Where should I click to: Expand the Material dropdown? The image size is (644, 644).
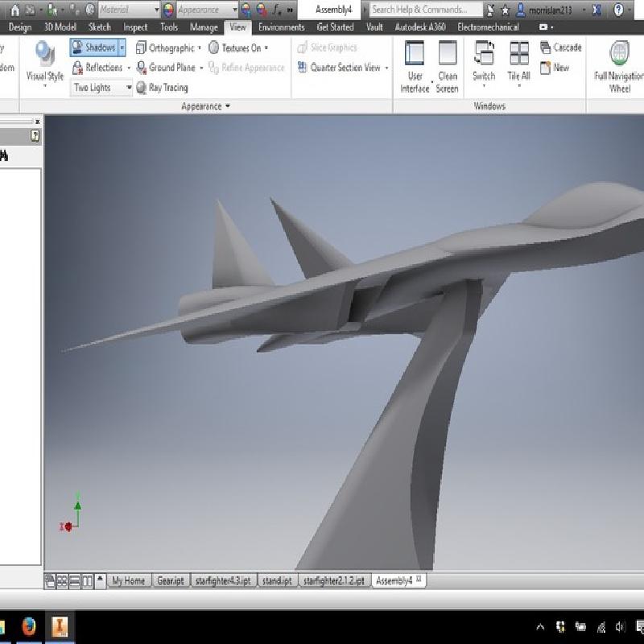[x=156, y=10]
